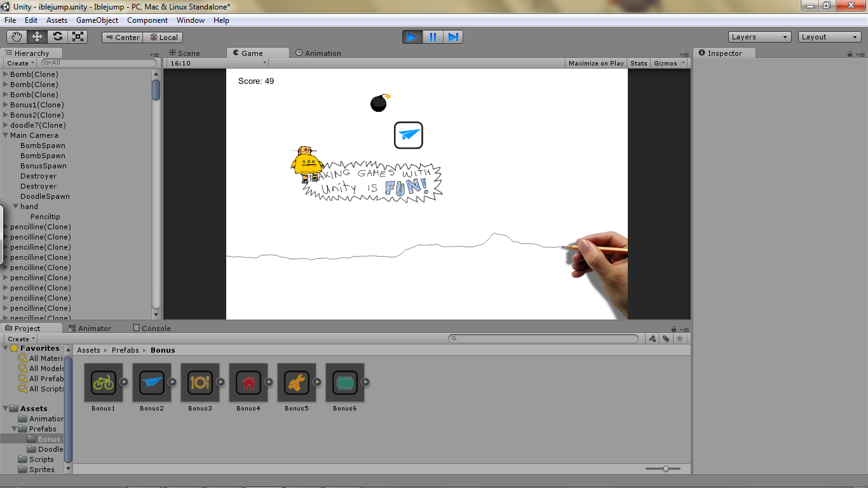Click the Save Search star icon
The width and height of the screenshot is (868, 488).
point(680,339)
